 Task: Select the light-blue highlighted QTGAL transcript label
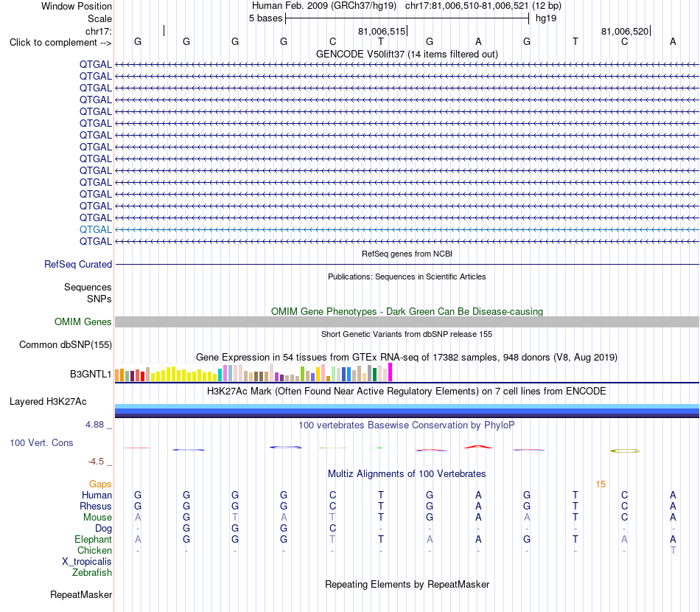click(96, 229)
